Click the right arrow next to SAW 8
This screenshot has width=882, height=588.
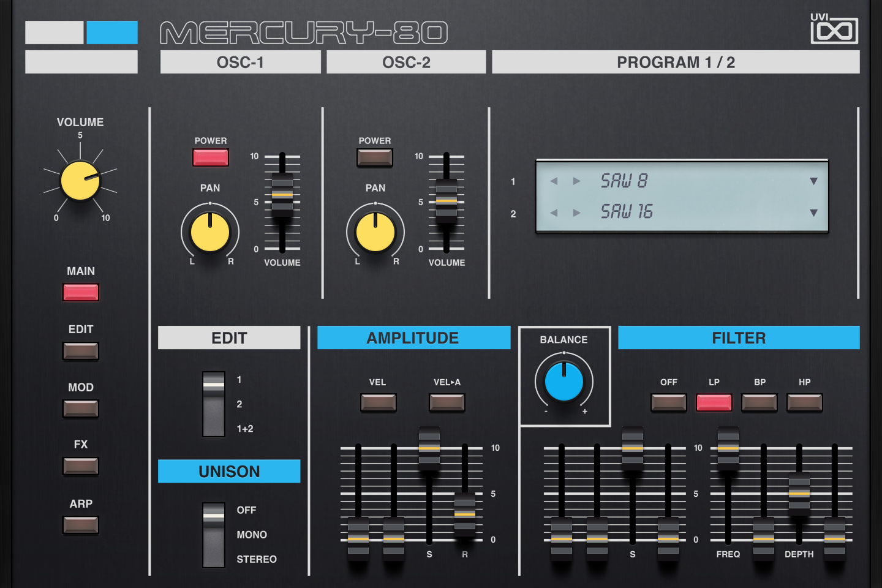(x=576, y=181)
